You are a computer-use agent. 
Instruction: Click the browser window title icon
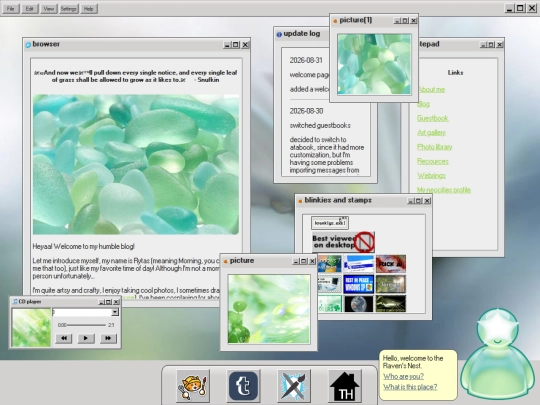[x=28, y=45]
